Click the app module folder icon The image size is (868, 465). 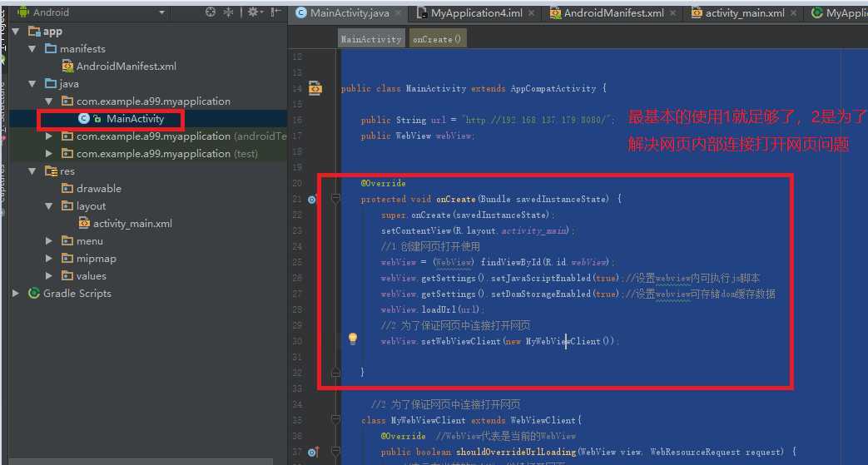tap(34, 32)
